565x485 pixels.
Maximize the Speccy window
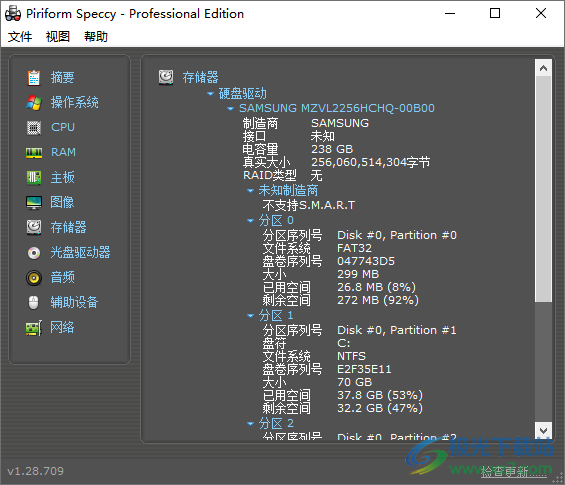[495, 13]
